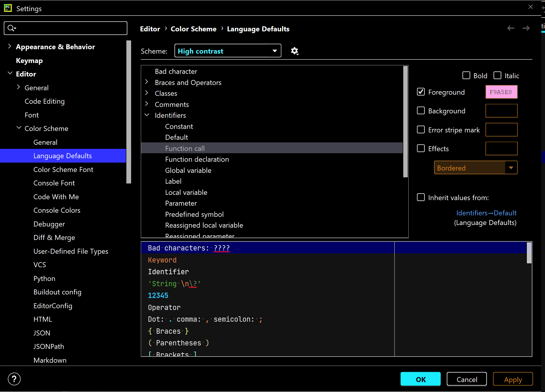This screenshot has width=545, height=392.
Task: Select Global variable in the list
Action: (188, 171)
